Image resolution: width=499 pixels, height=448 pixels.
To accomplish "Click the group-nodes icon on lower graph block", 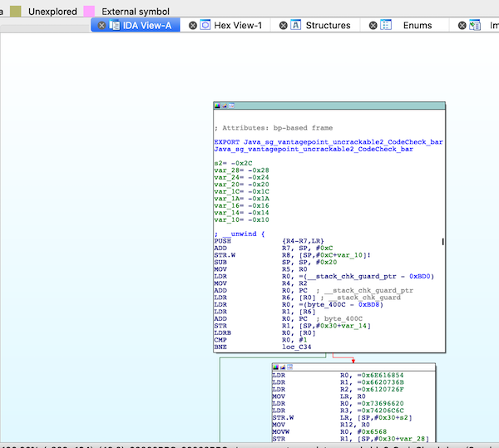I will (289, 367).
